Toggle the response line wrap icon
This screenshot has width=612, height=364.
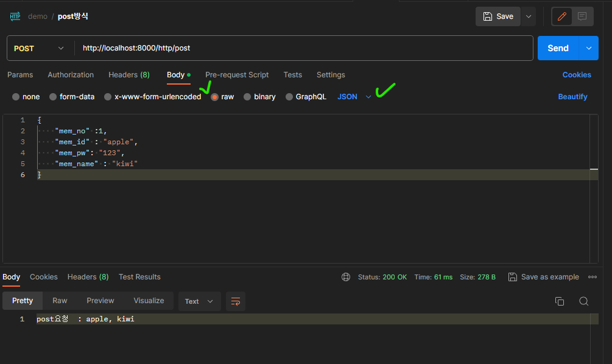tap(235, 301)
